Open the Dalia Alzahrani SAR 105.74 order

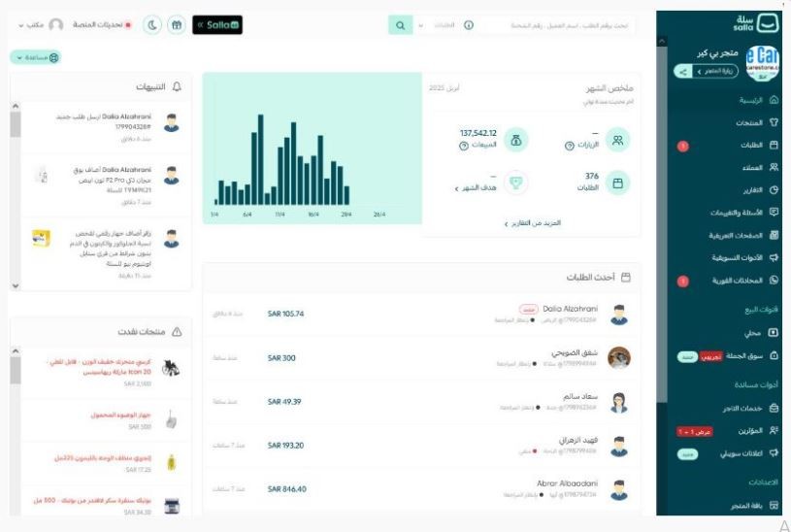point(421,314)
